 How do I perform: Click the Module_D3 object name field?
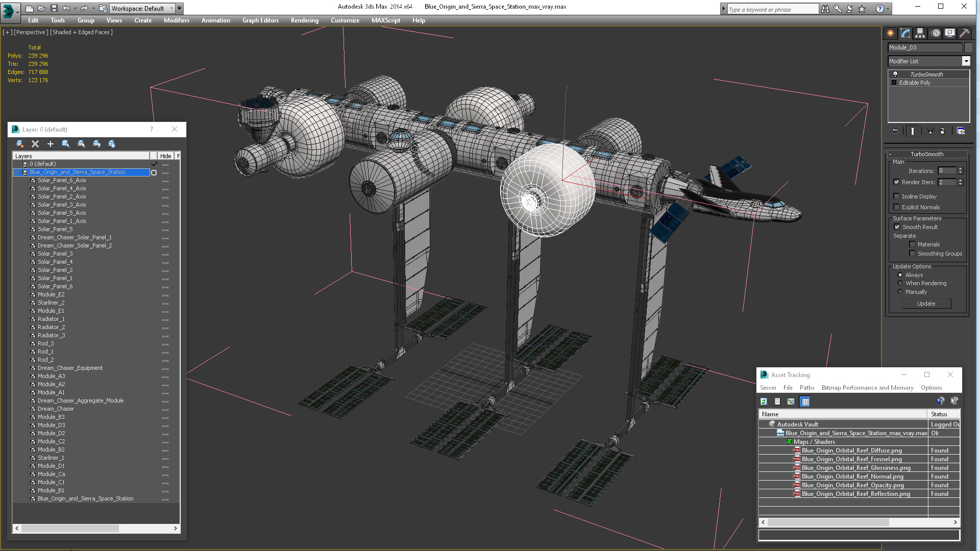(924, 47)
